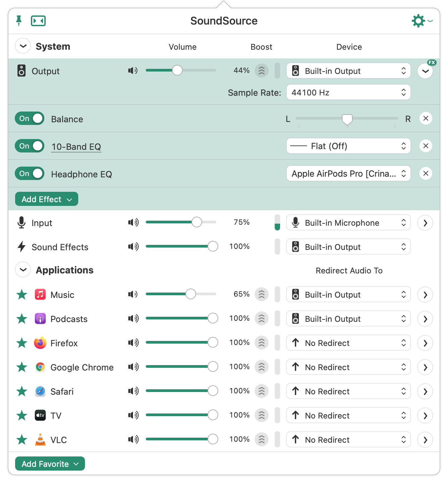Mute the Output volume speaker icon
The width and height of the screenshot is (448, 483).
[x=133, y=71]
